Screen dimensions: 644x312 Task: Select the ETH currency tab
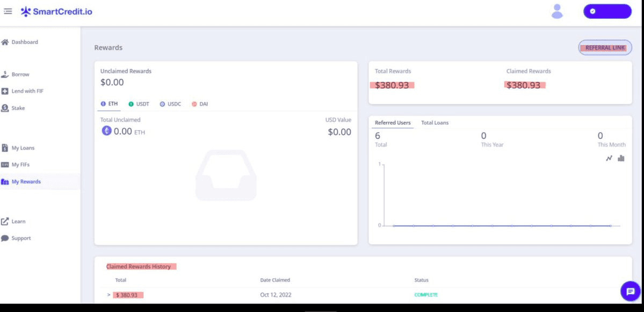tap(109, 104)
